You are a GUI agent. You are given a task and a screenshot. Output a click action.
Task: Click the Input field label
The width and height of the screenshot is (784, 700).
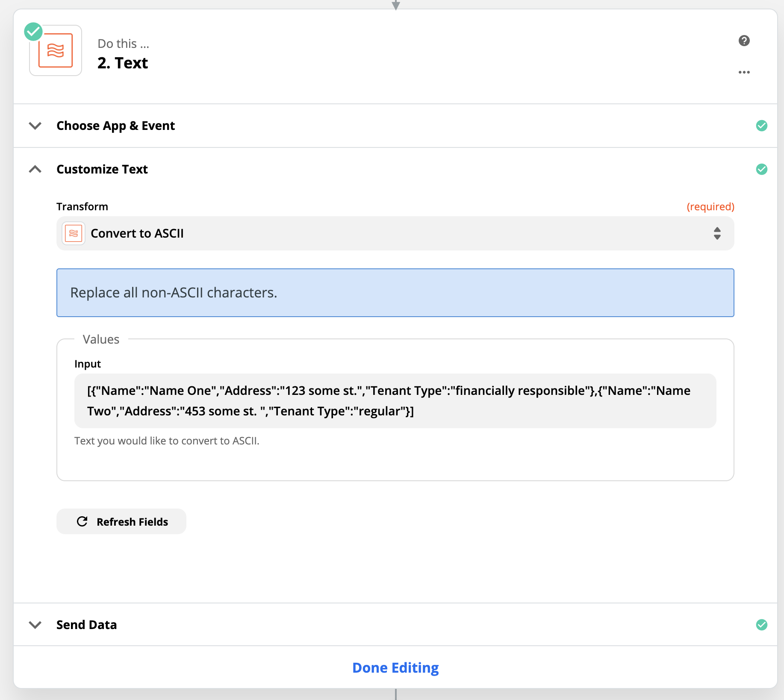88,364
